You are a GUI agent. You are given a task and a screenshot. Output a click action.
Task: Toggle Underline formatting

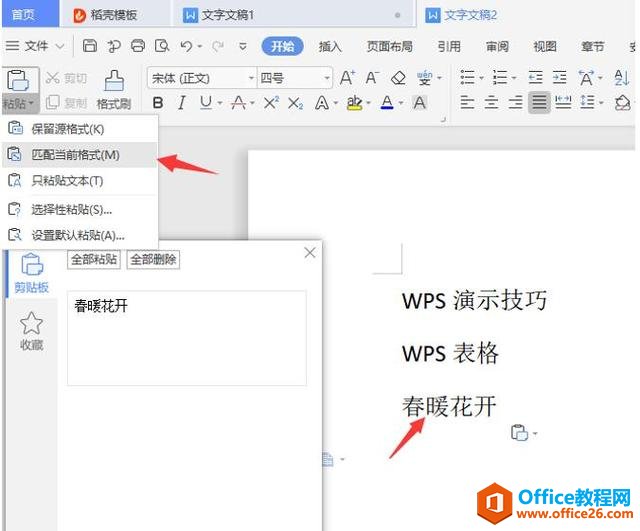206,102
